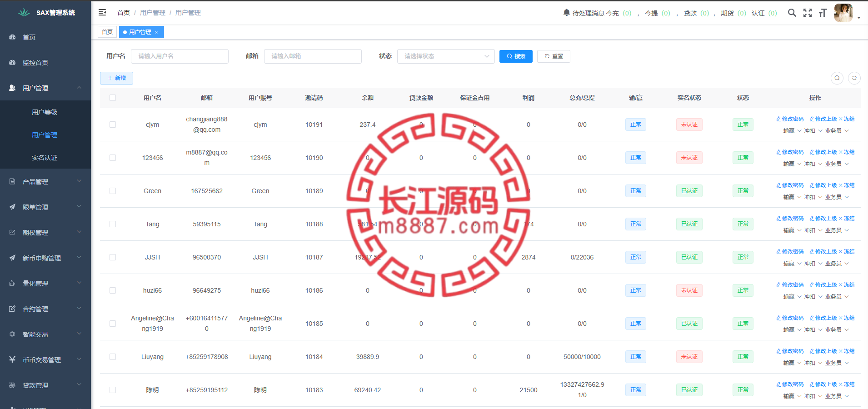Image resolution: width=868 pixels, height=409 pixels.
Task: Click the 贷款管理 icon in sidebar
Action: click(x=12, y=385)
